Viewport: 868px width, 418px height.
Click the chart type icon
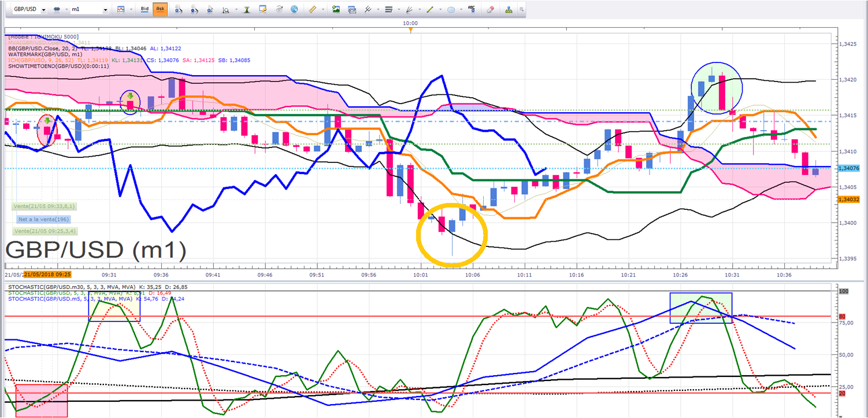121,10
